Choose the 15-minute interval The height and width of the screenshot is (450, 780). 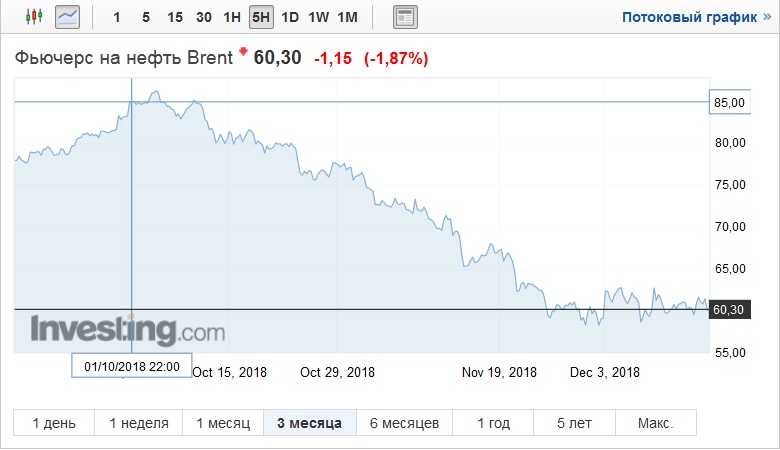coord(175,17)
